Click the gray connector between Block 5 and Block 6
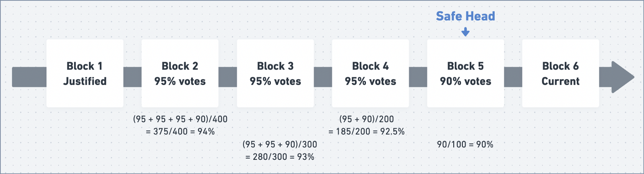 tap(513, 77)
